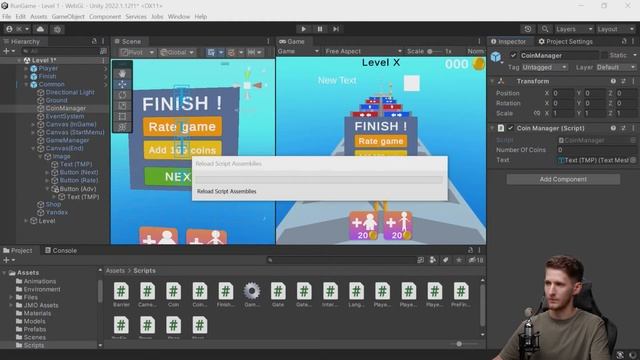Open the Layers dropdown
The height and width of the screenshot is (360, 640).
click(574, 29)
